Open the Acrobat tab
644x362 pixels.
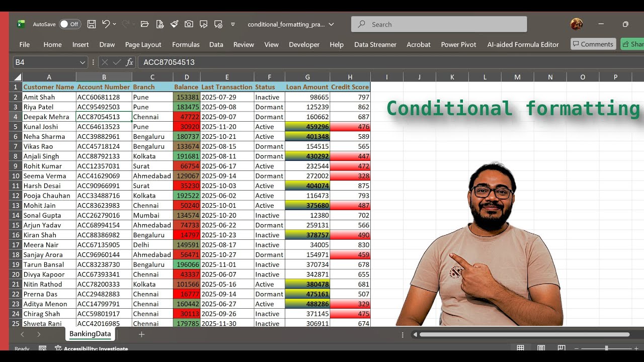419,44
